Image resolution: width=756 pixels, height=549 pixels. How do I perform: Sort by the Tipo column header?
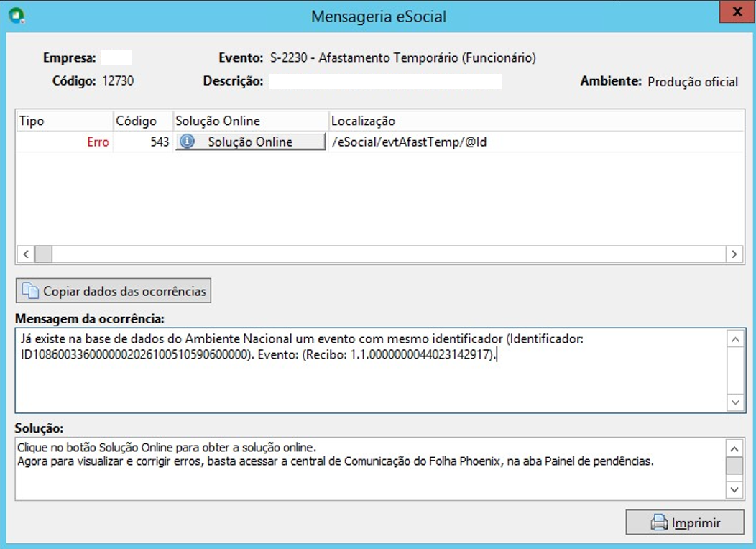click(x=65, y=121)
